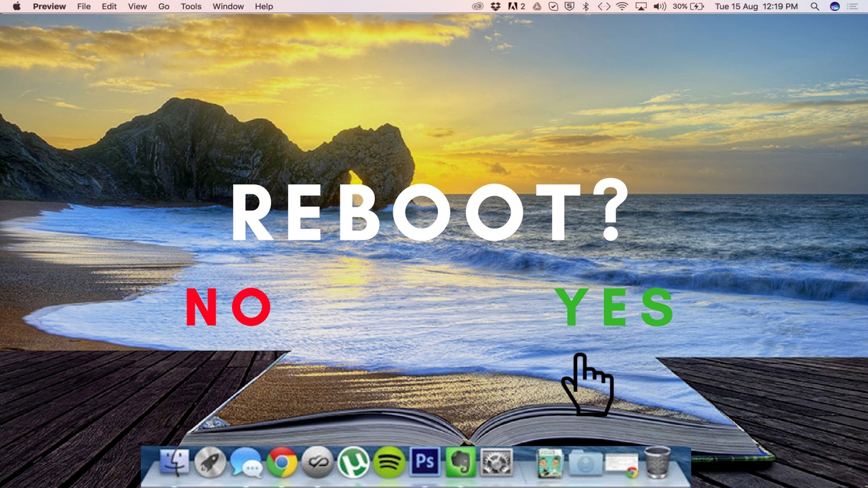This screenshot has height=488, width=868.
Task: Open the AirPlay display menu
Action: [641, 6]
